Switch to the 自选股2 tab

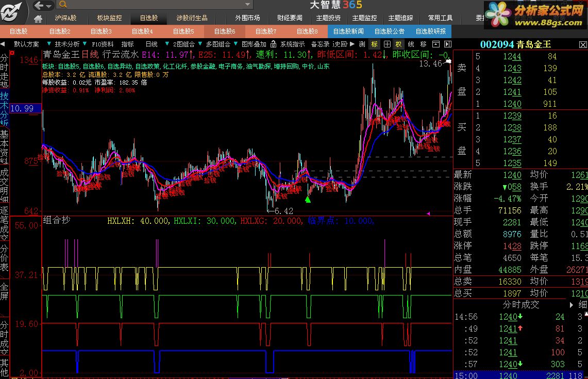[x=60, y=31]
